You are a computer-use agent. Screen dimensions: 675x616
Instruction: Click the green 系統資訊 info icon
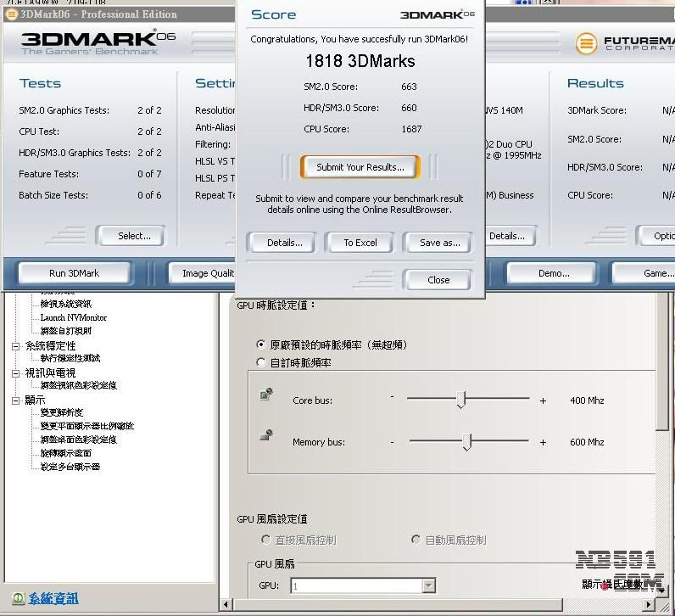tap(17, 598)
